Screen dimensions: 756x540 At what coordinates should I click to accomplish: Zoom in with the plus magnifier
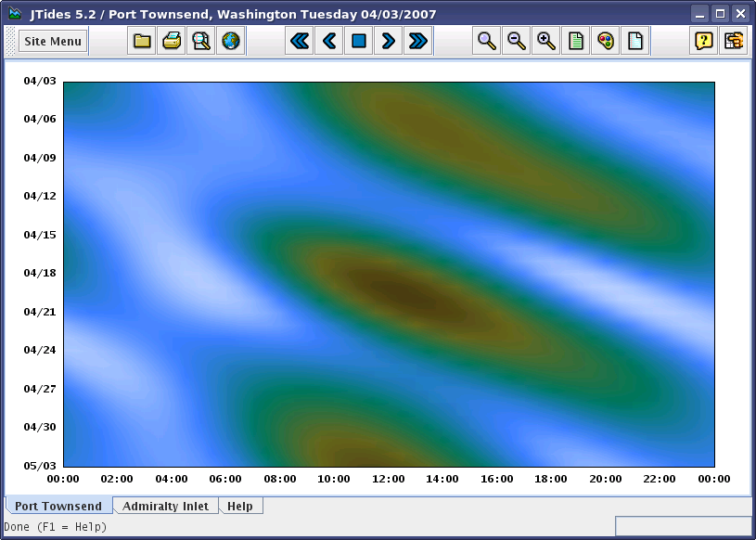tap(546, 41)
